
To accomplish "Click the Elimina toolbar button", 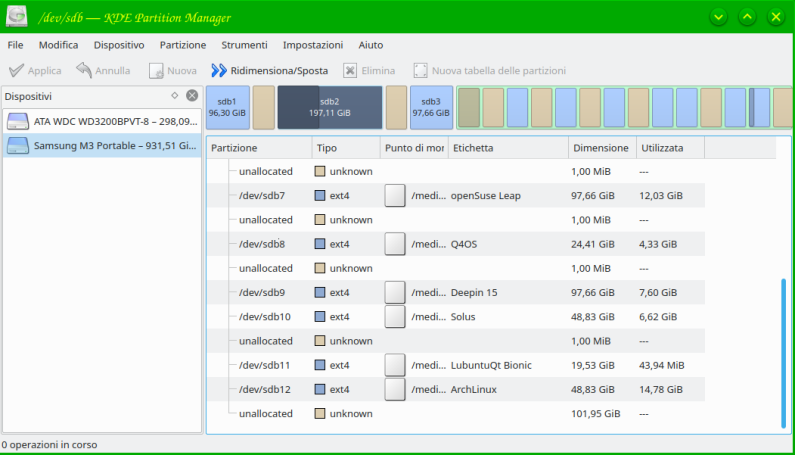I will coord(369,71).
